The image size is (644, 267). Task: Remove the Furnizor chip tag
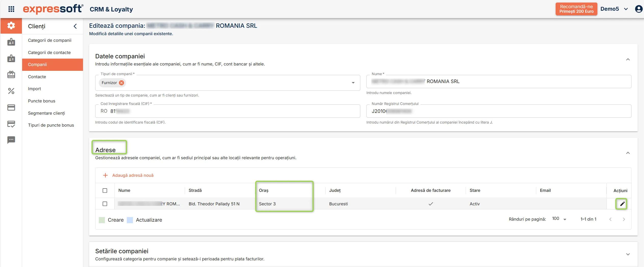coord(121,83)
